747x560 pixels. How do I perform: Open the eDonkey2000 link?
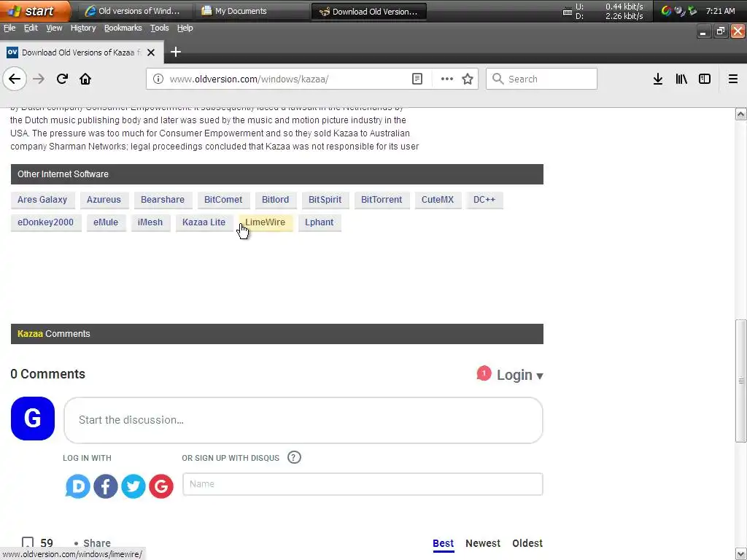[x=46, y=222]
